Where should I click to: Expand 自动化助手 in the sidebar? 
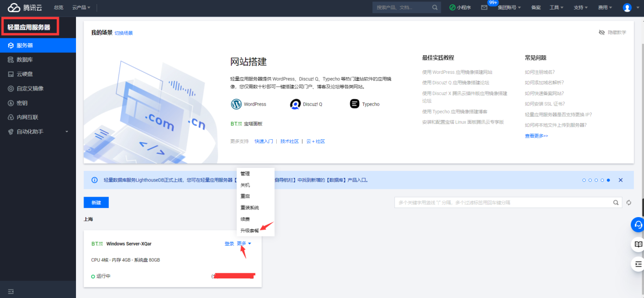coord(38,132)
